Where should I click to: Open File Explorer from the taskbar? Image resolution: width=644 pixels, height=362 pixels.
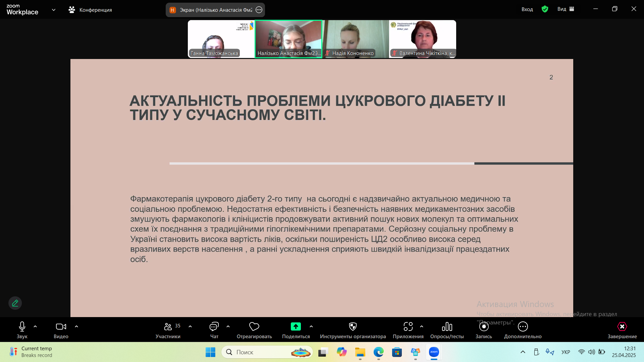point(360,352)
